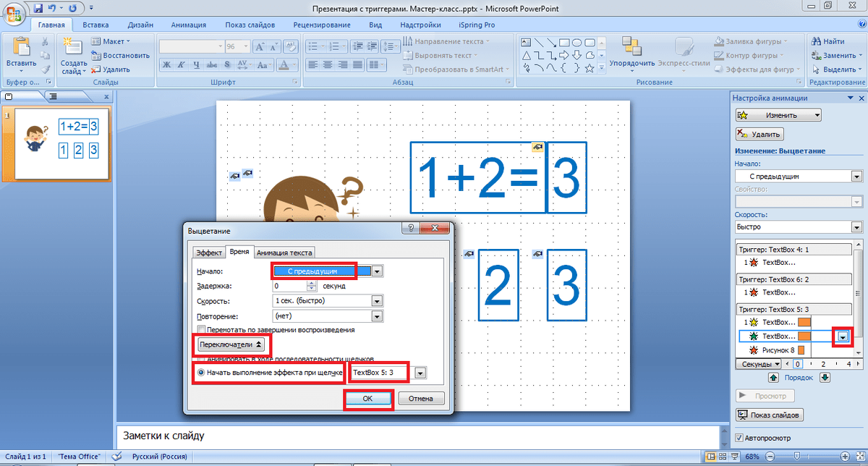The width and height of the screenshot is (868, 466).
Task: Open the Office button menu
Action: 13,13
